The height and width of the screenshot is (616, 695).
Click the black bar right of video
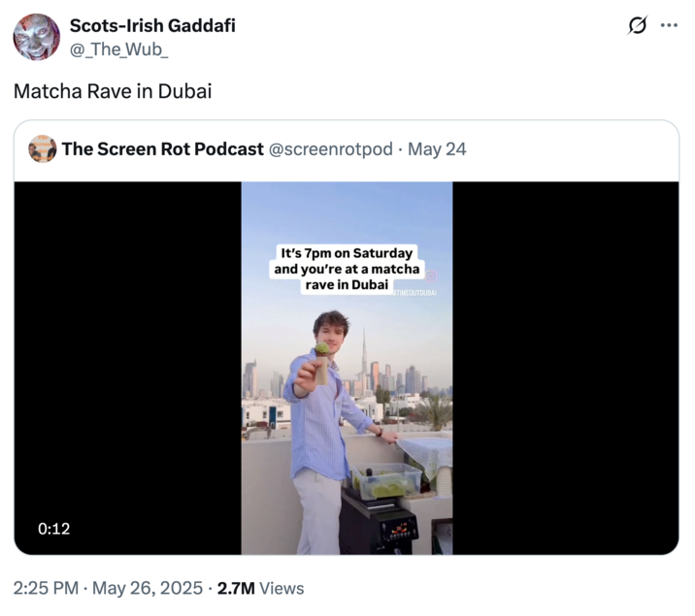tap(565, 368)
